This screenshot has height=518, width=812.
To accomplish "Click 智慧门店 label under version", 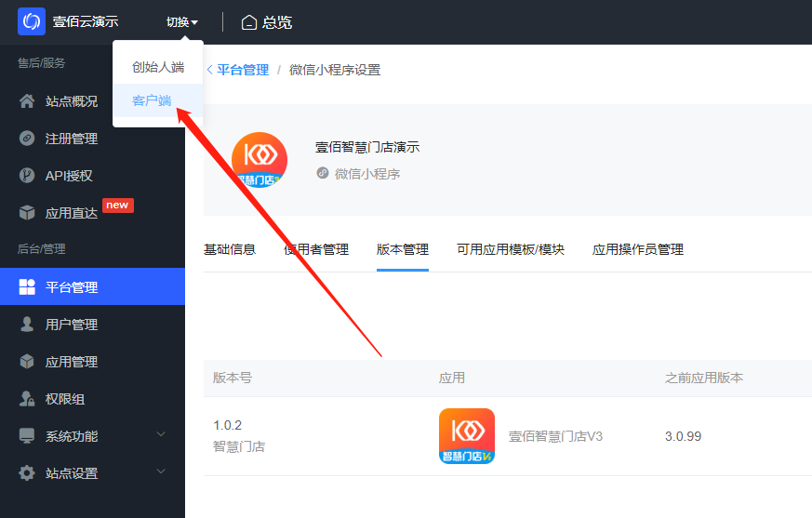I will coord(239,446).
